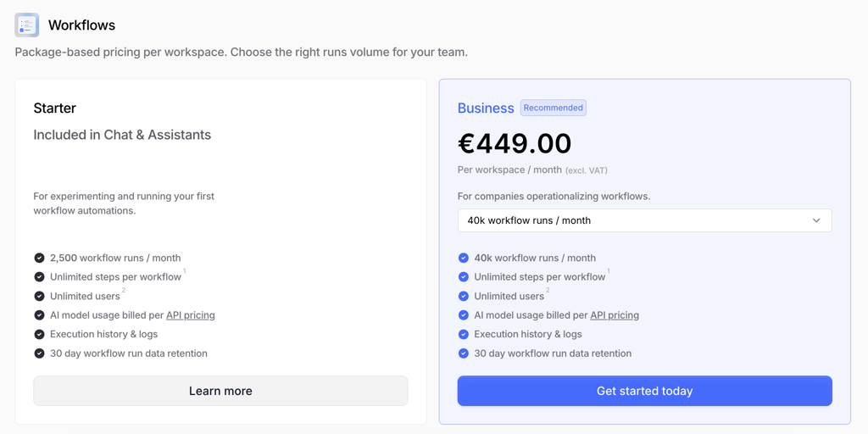
Task: Click Starter's Execution history & logs check icon
Action: click(39, 334)
